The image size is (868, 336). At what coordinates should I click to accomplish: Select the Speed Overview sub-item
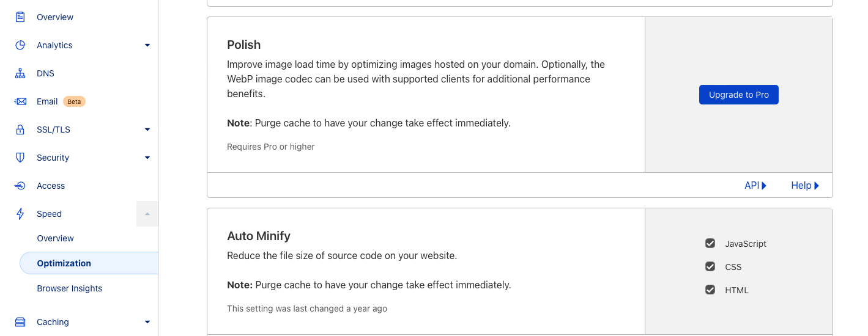[55, 238]
